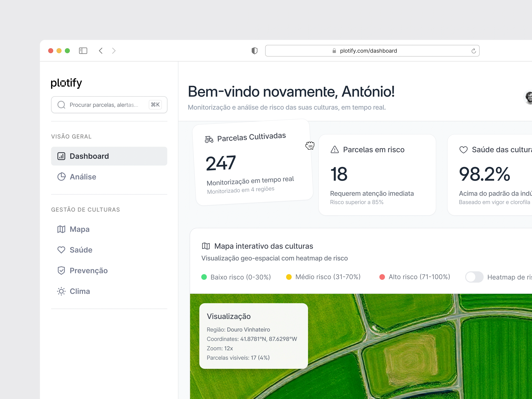532x399 pixels.
Task: Click the privacy shield icon
Action: click(254, 51)
